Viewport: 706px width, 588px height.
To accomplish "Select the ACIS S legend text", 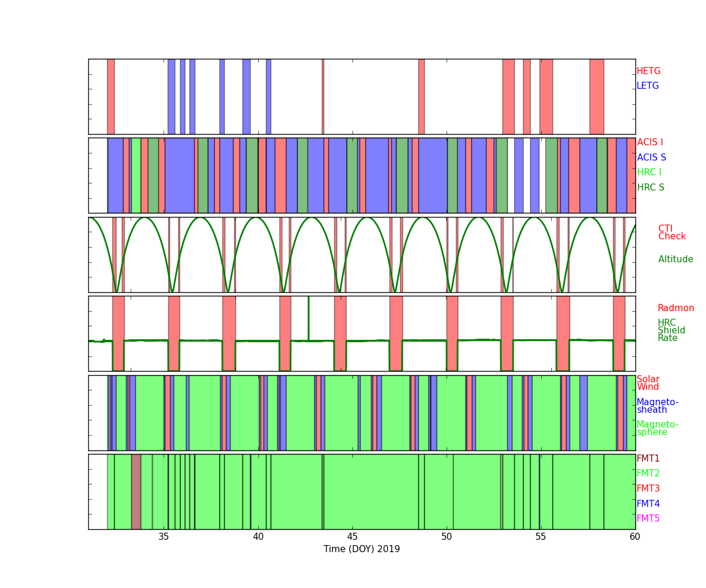I will click(651, 158).
